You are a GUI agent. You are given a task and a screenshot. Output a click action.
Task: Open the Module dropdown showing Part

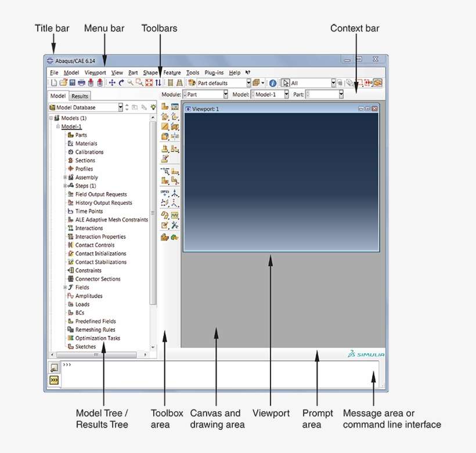pyautogui.click(x=226, y=94)
